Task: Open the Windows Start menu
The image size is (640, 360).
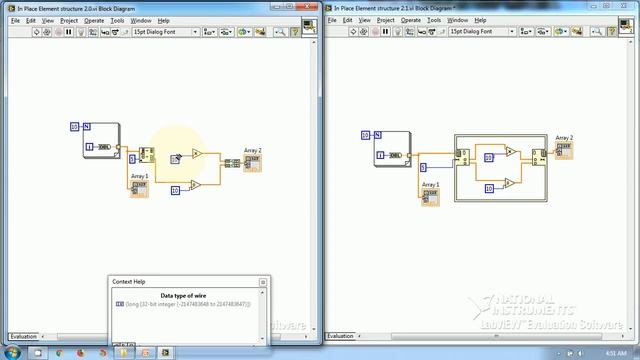Action: point(12,353)
